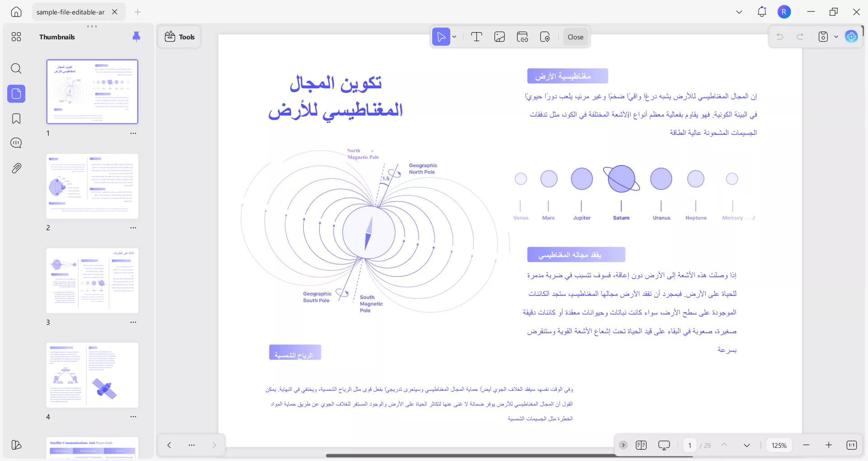
Task: Undo the last action
Action: click(780, 37)
